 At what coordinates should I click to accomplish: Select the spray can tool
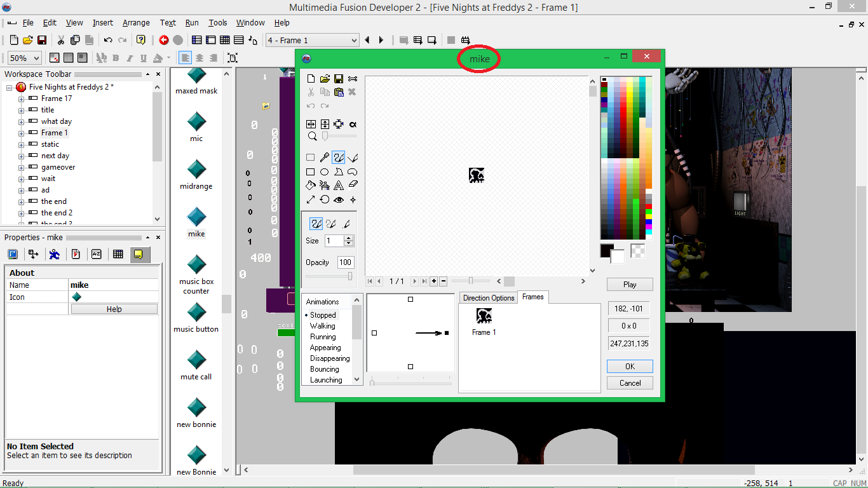(325, 186)
